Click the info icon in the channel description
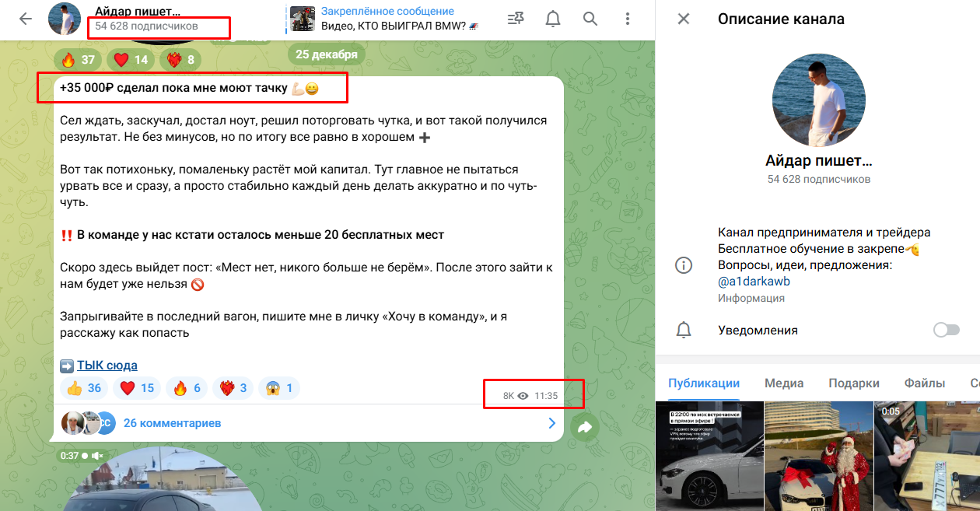The width and height of the screenshot is (980, 511). point(684,264)
